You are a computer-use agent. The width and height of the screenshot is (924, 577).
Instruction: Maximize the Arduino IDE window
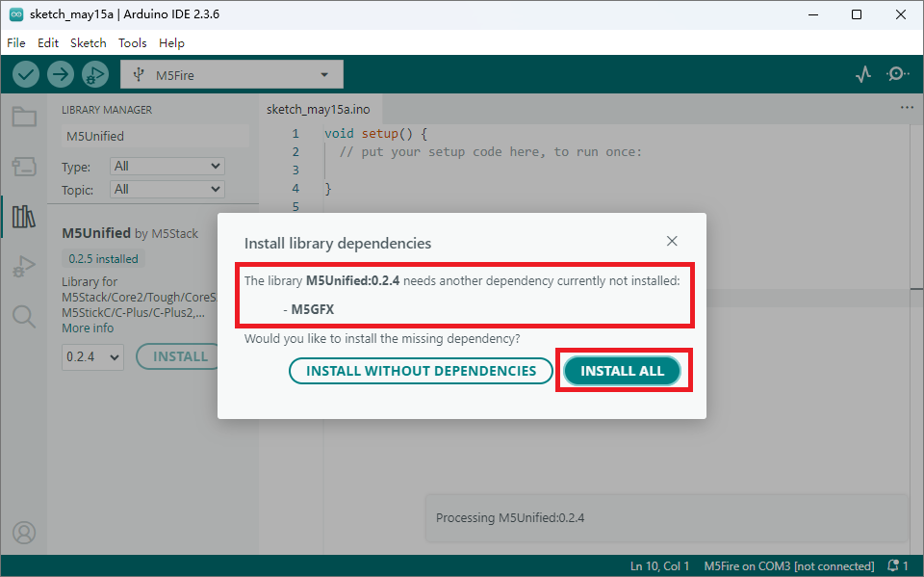click(x=857, y=14)
